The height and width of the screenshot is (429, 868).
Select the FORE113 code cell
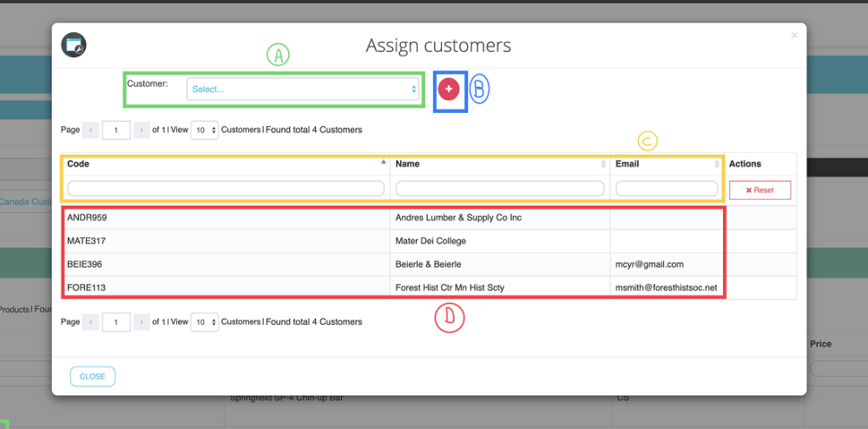click(226, 287)
